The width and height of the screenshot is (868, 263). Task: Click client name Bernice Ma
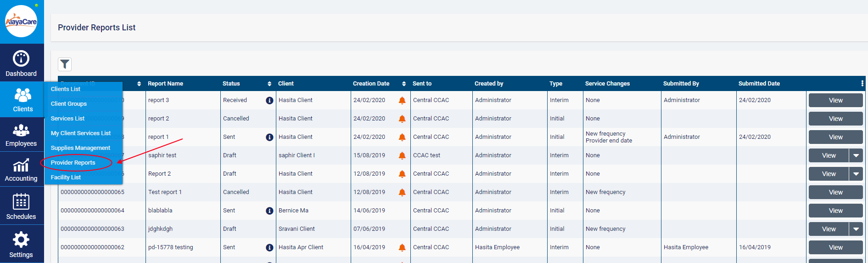293,211
